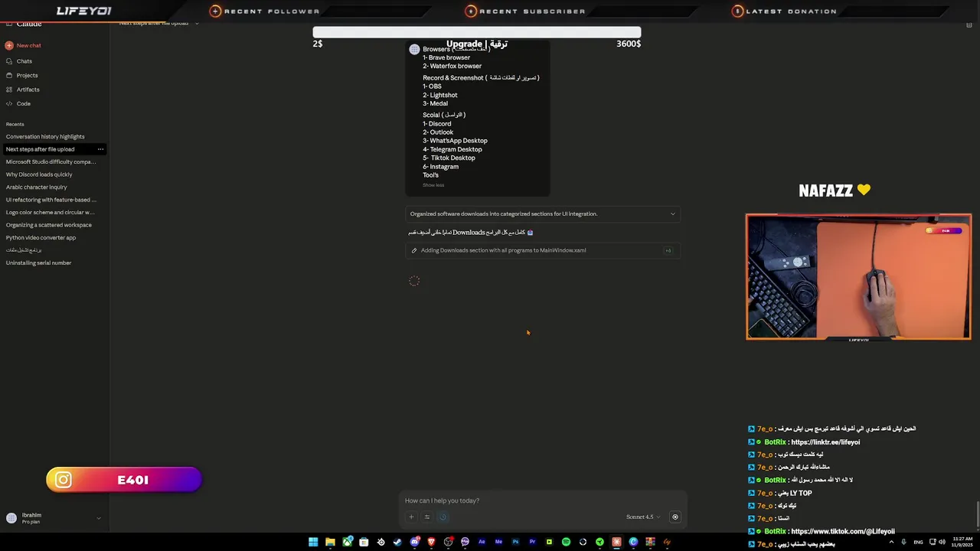Click the linktr.ee/lifeyoi chat link
This screenshot has width=980, height=551.
click(825, 442)
